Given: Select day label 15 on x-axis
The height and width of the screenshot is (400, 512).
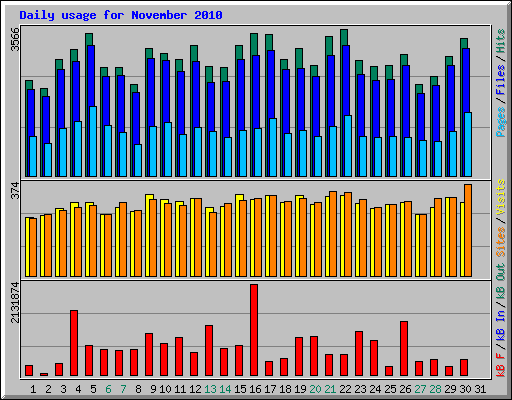Looking at the screenshot, I should tap(240, 389).
